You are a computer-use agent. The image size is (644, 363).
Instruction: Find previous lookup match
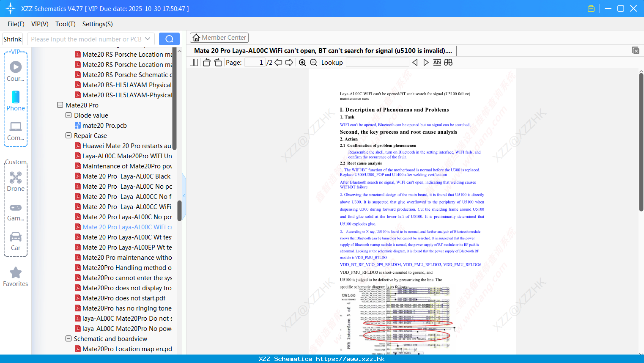[415, 63]
